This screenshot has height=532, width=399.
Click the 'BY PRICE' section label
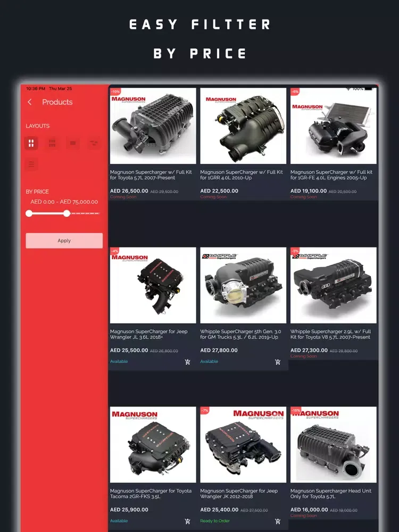(x=37, y=192)
